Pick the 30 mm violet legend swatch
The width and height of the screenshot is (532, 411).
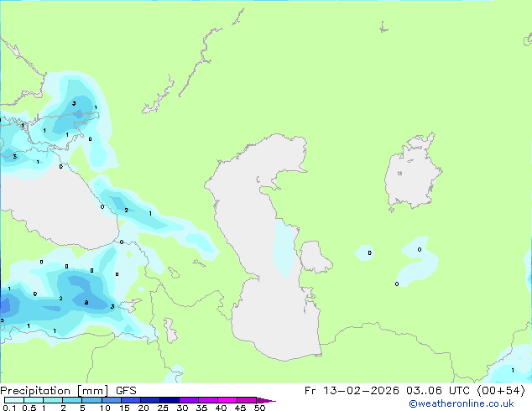pyautogui.click(x=189, y=400)
